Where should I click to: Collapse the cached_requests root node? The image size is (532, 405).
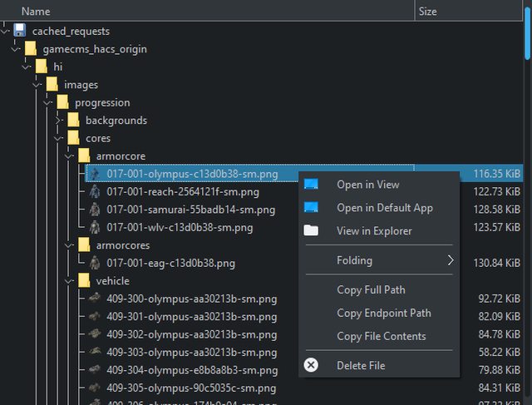coord(5,32)
